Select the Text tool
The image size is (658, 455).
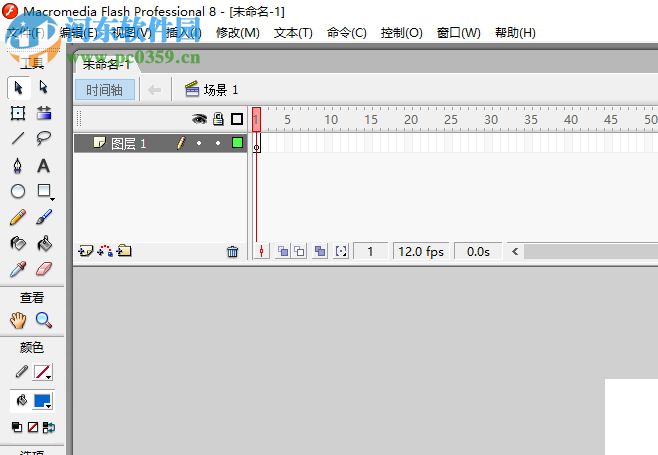[44, 166]
